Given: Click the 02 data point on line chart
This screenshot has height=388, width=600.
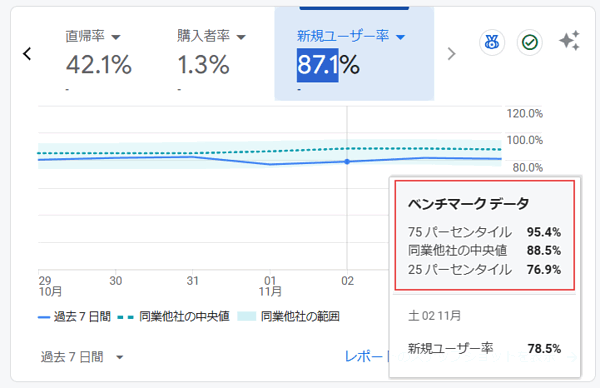Looking at the screenshot, I should point(347,161).
